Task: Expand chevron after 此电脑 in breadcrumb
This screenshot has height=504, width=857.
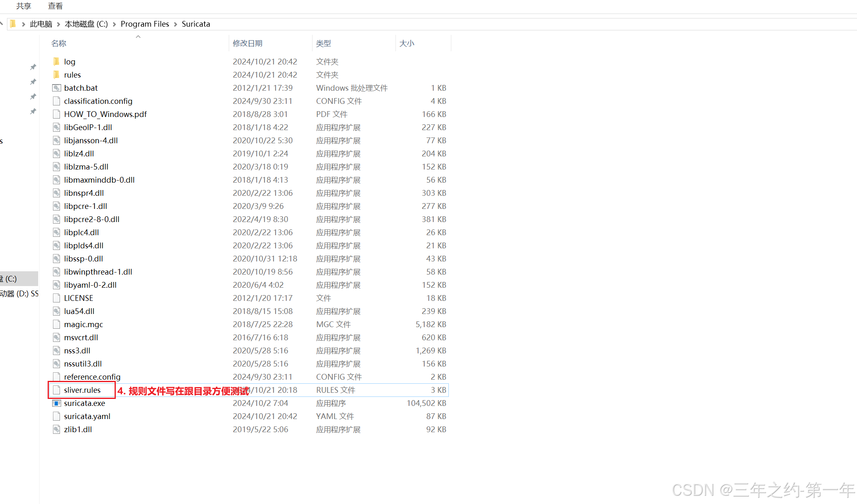Action: 58,24
